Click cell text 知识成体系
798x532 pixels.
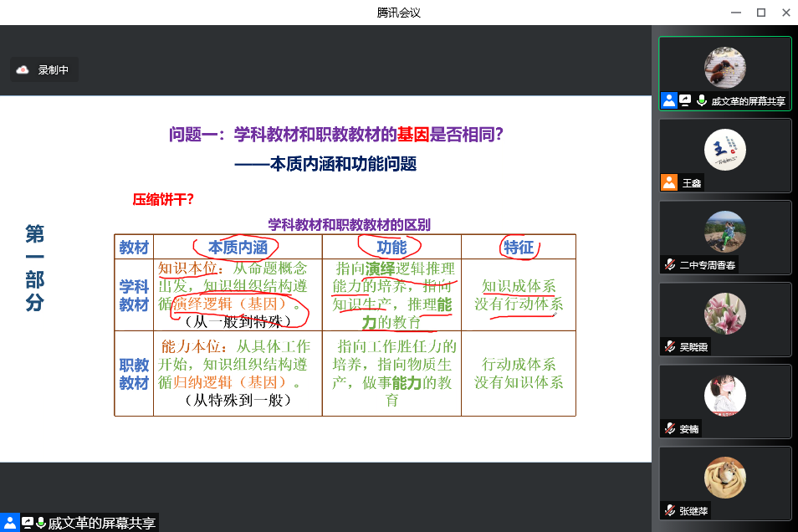[519, 286]
